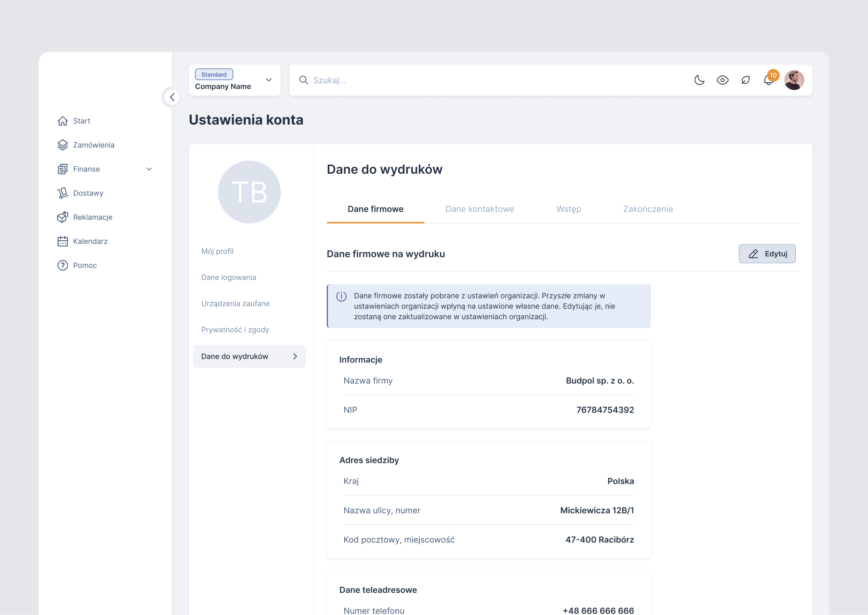Click the Reklamacje box icon
This screenshot has width=868, height=615.
click(62, 217)
